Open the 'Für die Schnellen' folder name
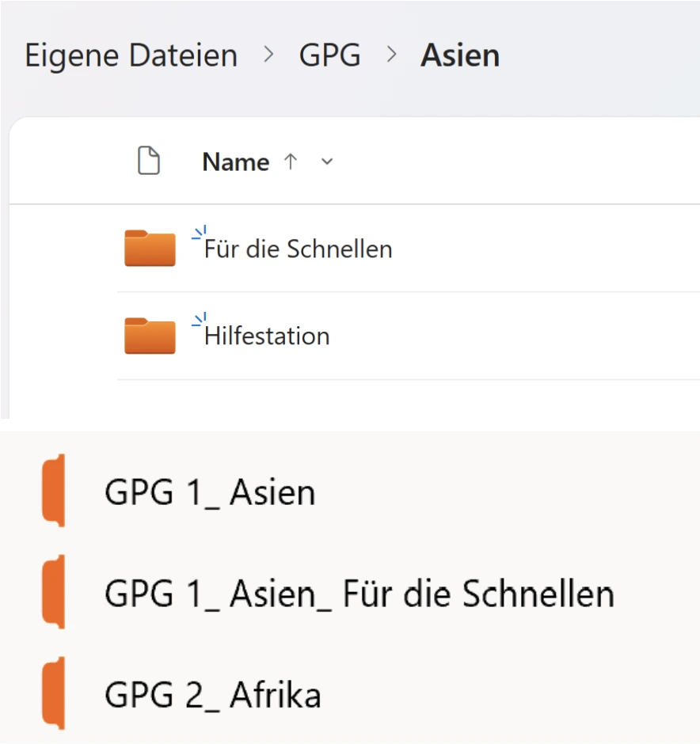The width and height of the screenshot is (700, 744). (x=299, y=249)
